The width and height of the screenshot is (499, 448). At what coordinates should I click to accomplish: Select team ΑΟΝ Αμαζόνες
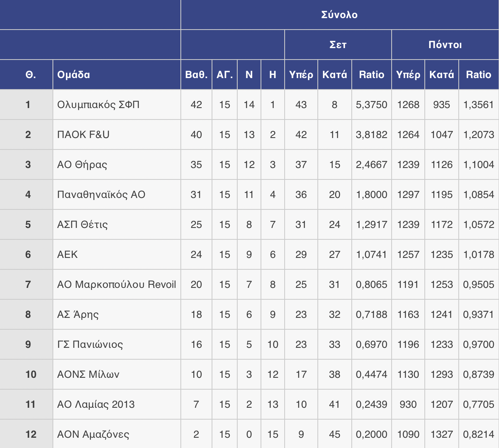[93, 434]
